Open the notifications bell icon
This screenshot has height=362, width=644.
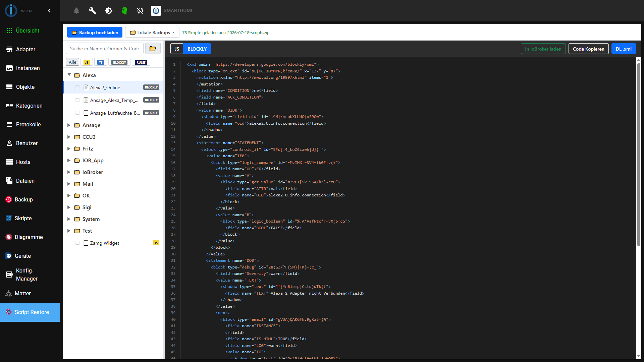point(76,11)
